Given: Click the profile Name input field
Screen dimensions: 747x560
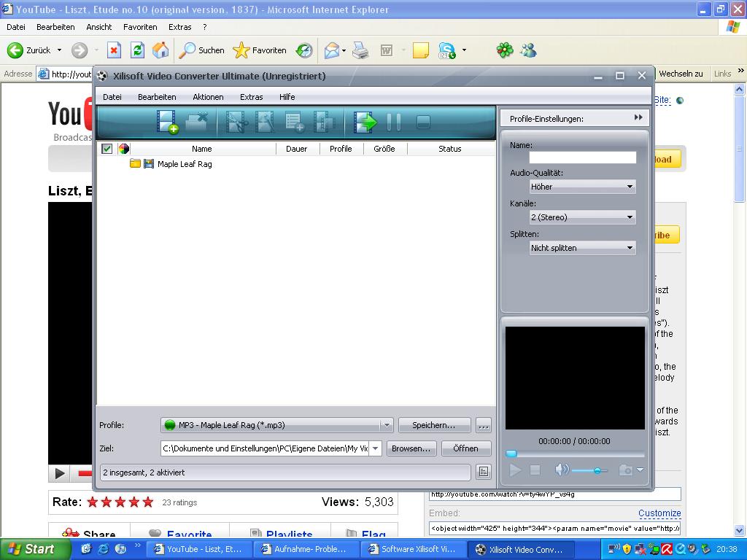Looking at the screenshot, I should coord(583,157).
